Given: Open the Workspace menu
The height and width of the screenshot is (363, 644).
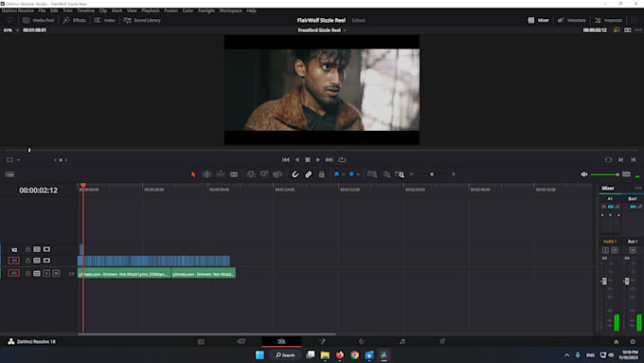Looking at the screenshot, I should point(230,10).
